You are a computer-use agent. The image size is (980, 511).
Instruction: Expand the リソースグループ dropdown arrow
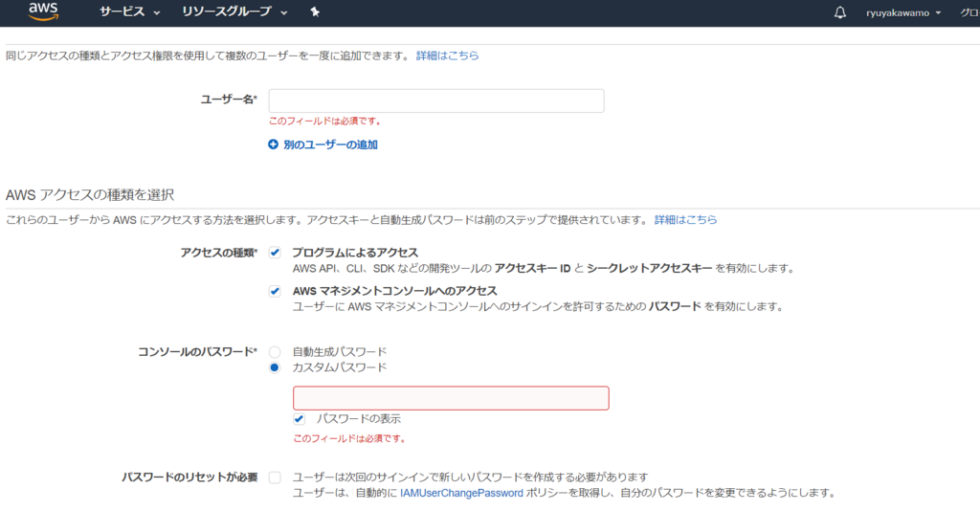coord(283,12)
